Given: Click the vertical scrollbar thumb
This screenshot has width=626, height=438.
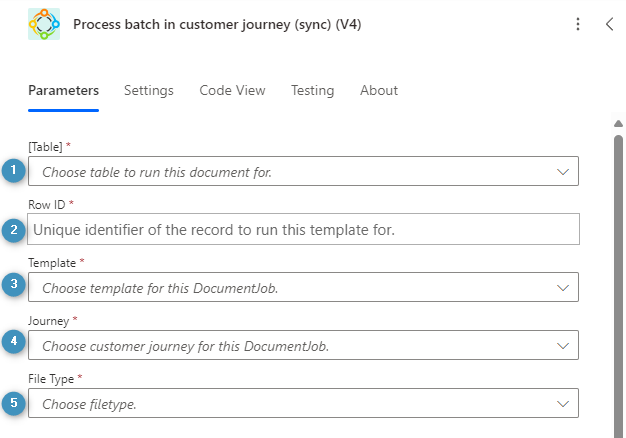Looking at the screenshot, I should [618, 286].
